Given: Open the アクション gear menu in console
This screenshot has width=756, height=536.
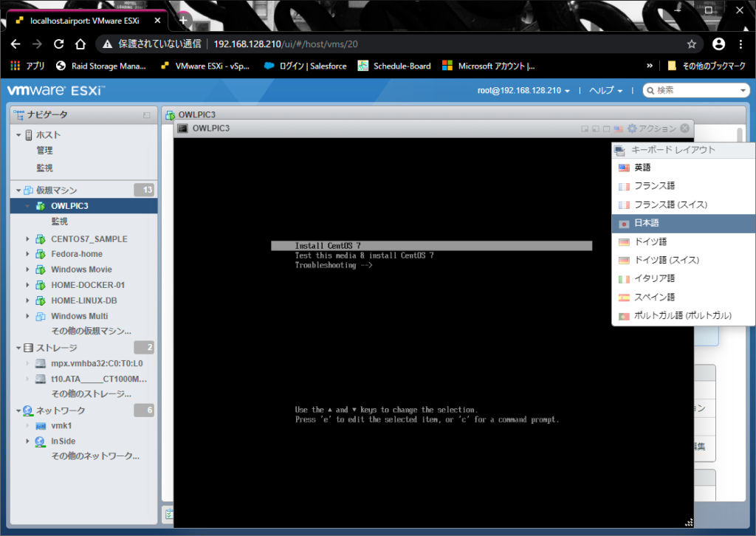Looking at the screenshot, I should point(652,128).
